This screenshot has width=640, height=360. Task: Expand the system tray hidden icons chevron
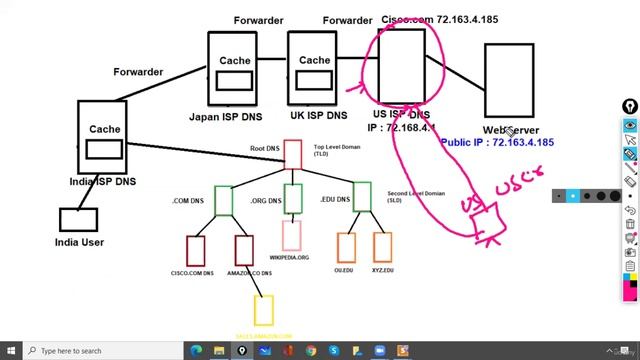pyautogui.click(x=609, y=351)
